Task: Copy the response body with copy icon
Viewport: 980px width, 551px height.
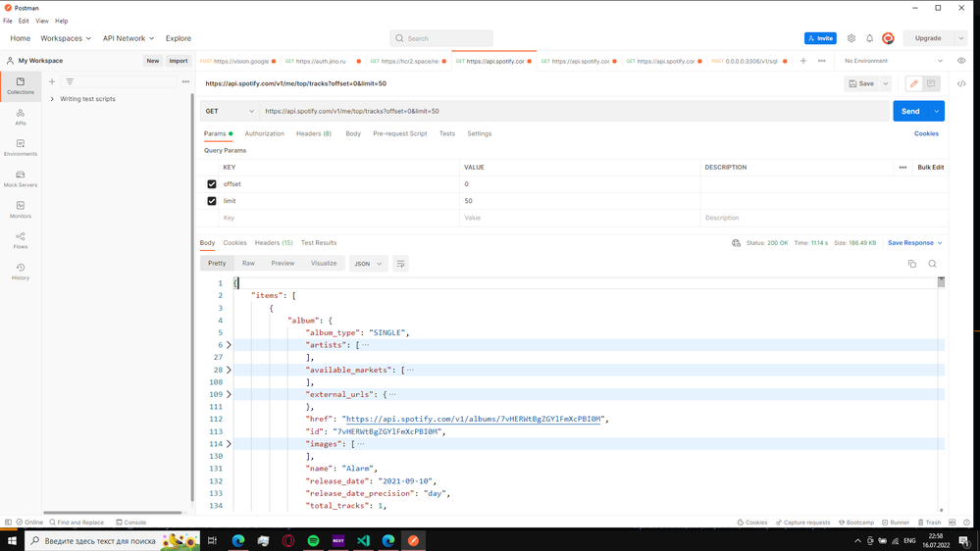Action: coord(912,264)
